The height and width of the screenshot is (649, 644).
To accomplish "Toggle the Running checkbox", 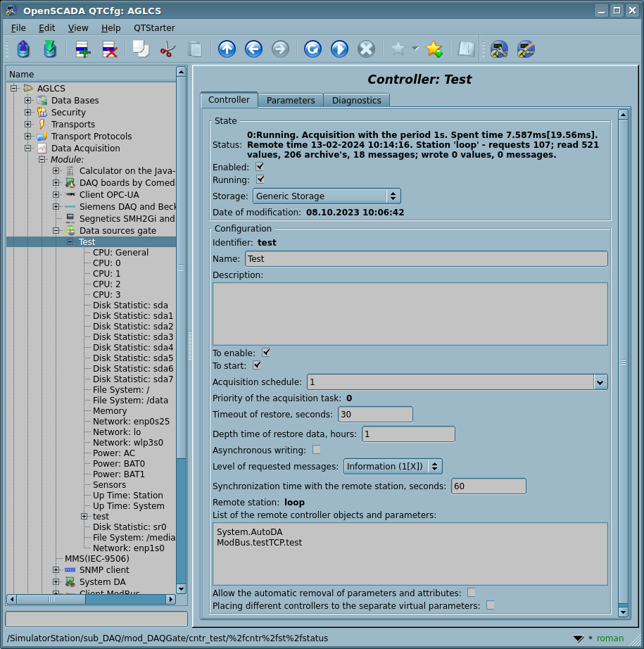I will coord(260,179).
